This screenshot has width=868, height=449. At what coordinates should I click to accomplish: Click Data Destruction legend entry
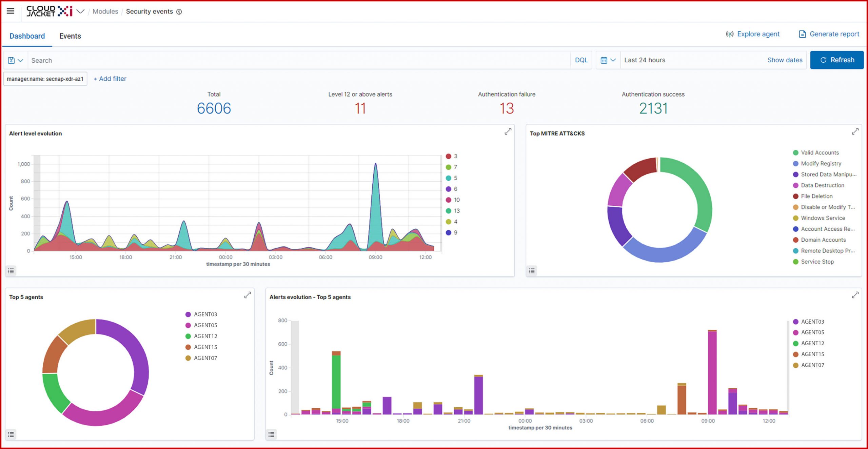coord(819,185)
